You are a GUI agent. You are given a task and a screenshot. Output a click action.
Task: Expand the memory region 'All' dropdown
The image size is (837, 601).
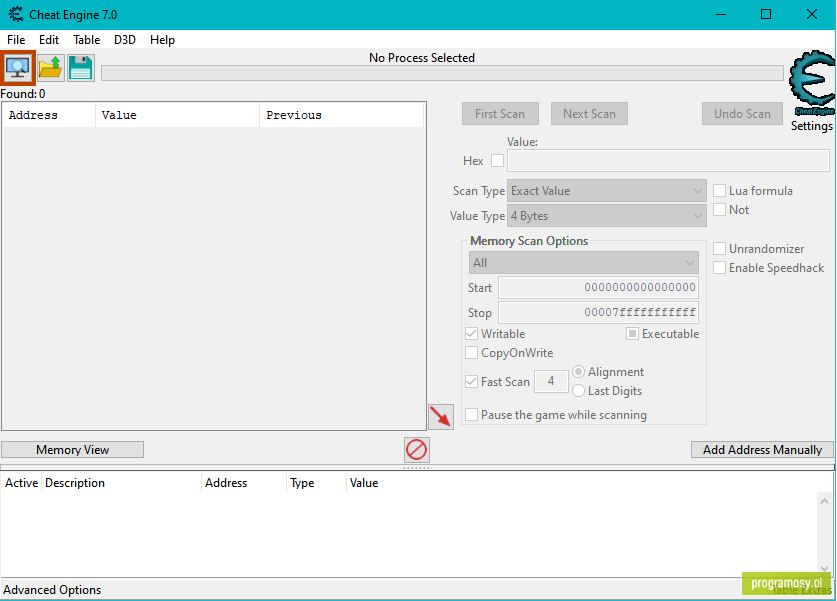[584, 263]
